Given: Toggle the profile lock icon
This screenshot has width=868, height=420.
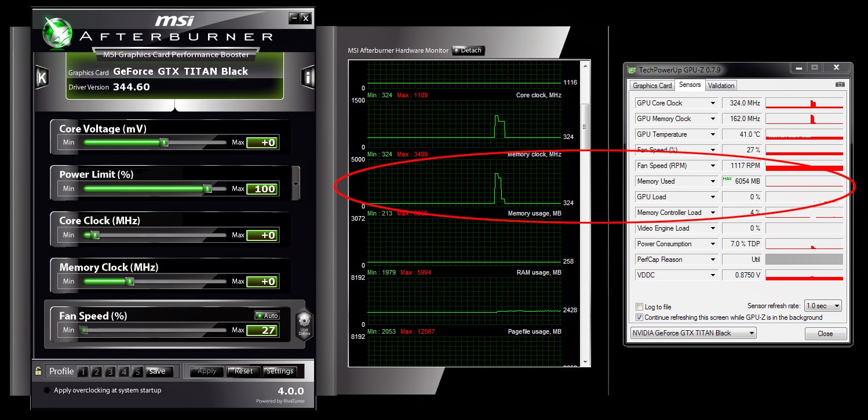Looking at the screenshot, I should point(38,371).
